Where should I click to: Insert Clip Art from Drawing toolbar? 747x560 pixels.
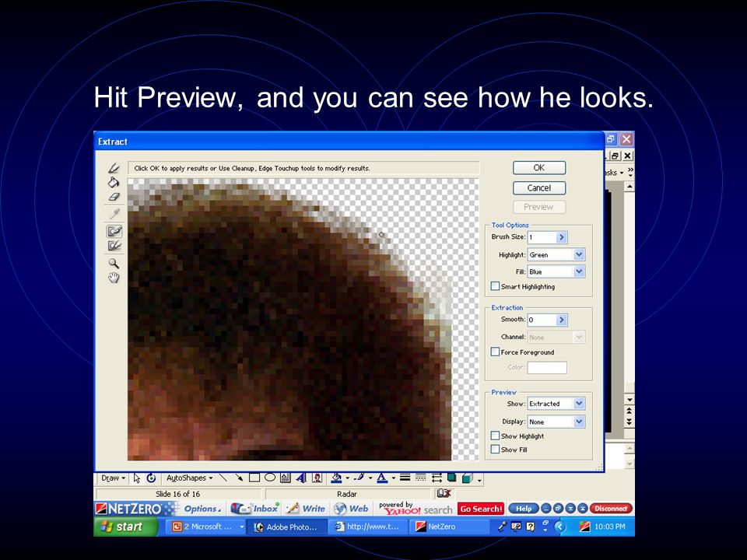point(317,478)
